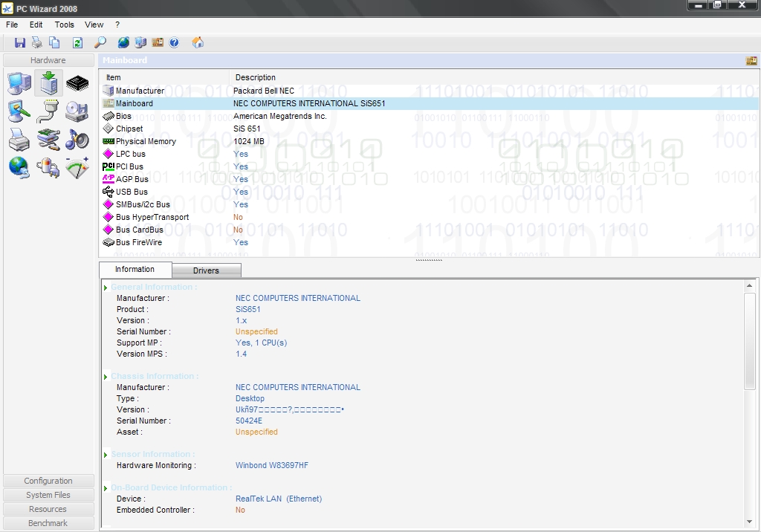
Task: Select the Drives CD and floppy icon
Action: (77, 111)
